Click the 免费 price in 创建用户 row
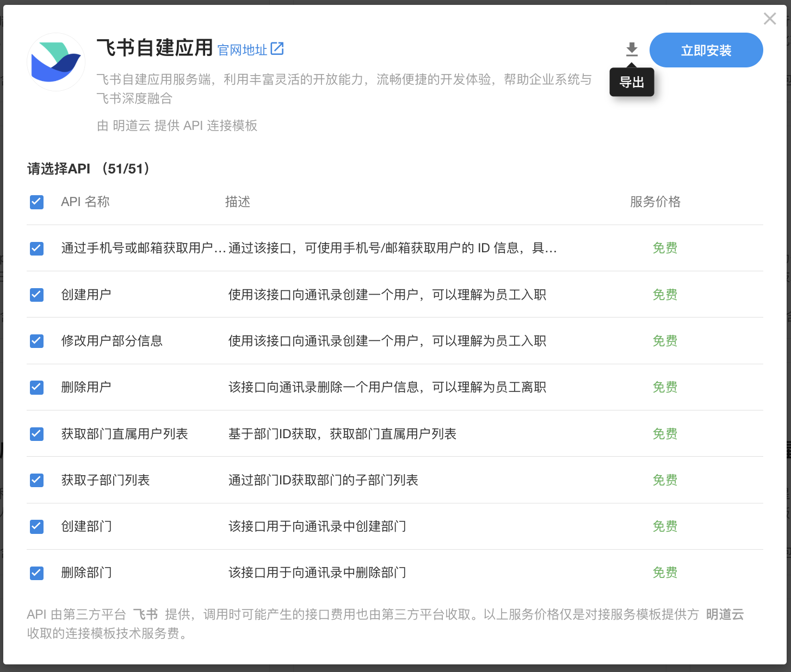This screenshot has width=791, height=672. [x=665, y=295]
